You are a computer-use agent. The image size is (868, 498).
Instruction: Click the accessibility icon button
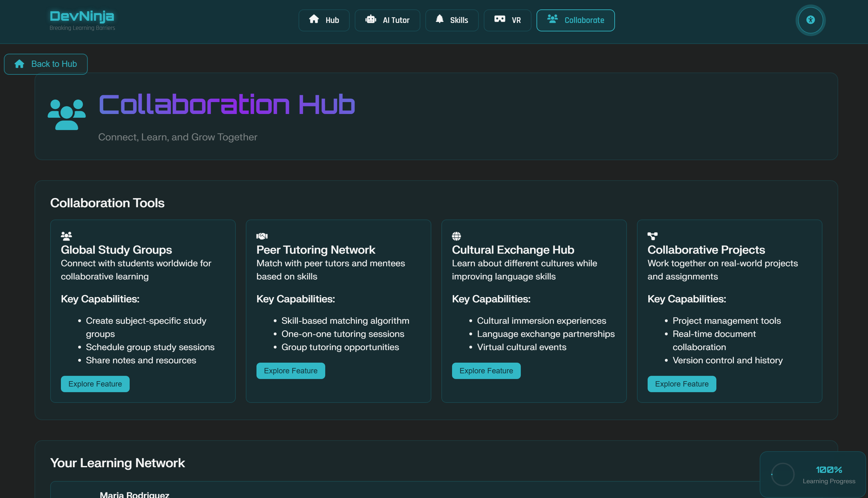click(x=810, y=20)
